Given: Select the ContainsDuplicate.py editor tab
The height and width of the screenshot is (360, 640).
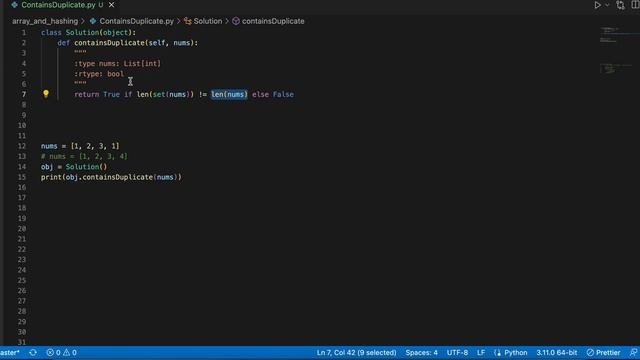Looking at the screenshot, I should [x=58, y=5].
